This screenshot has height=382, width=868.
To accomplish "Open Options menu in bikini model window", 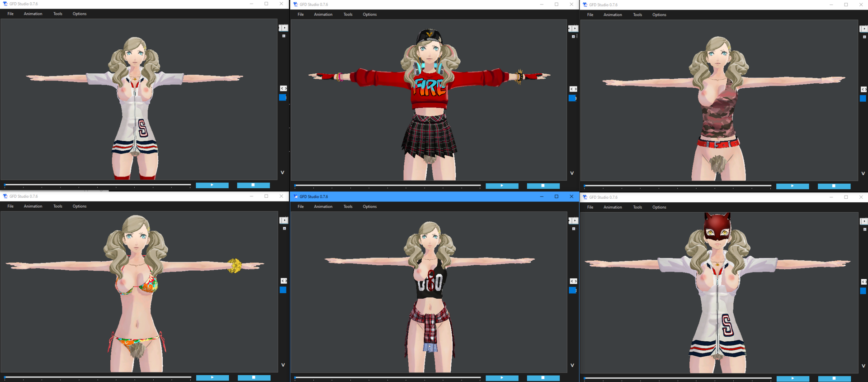I will point(80,206).
